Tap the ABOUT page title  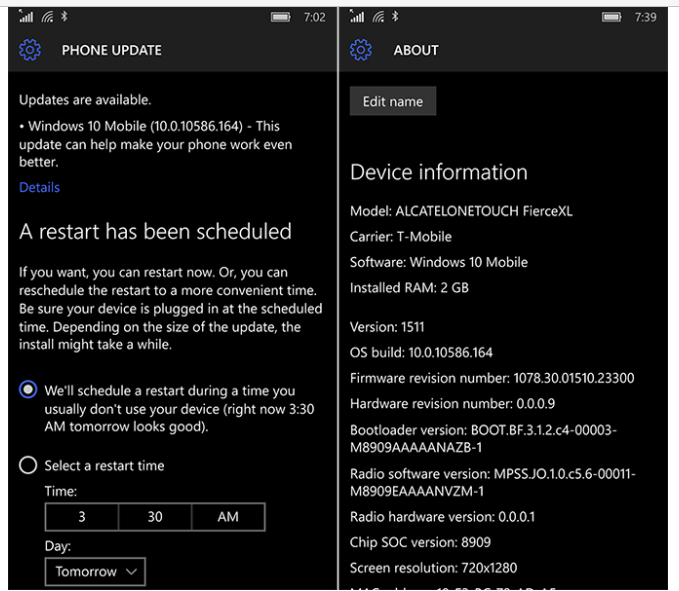point(416,50)
